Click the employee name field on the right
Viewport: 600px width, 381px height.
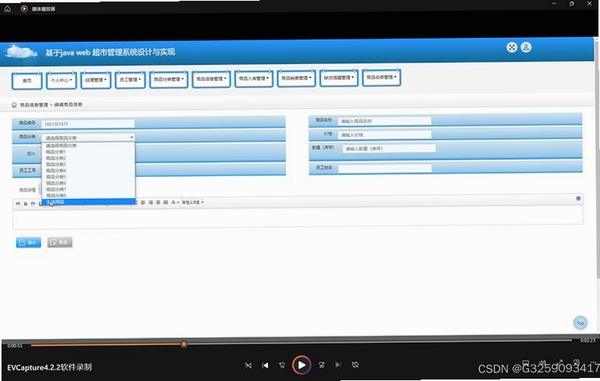click(385, 168)
